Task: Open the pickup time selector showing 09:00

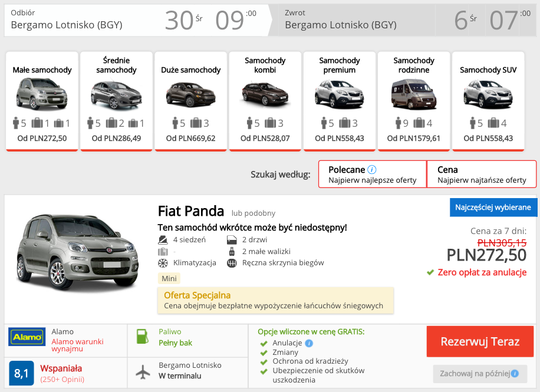Action: (236, 20)
